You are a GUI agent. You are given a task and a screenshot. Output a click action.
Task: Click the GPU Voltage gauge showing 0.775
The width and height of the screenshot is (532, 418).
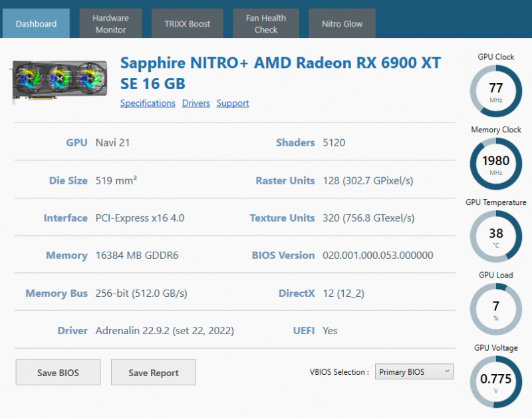[495, 381]
